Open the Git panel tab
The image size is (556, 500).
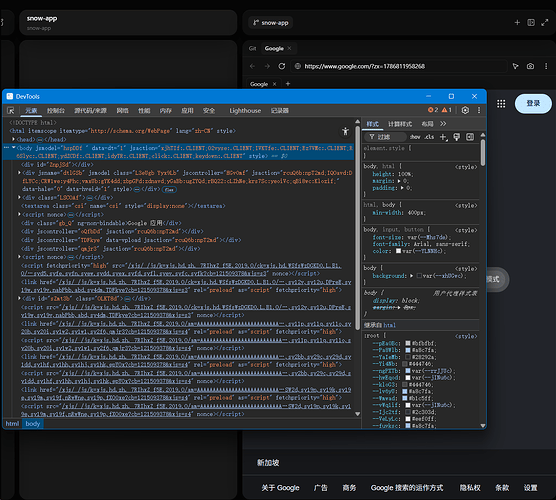(x=252, y=49)
